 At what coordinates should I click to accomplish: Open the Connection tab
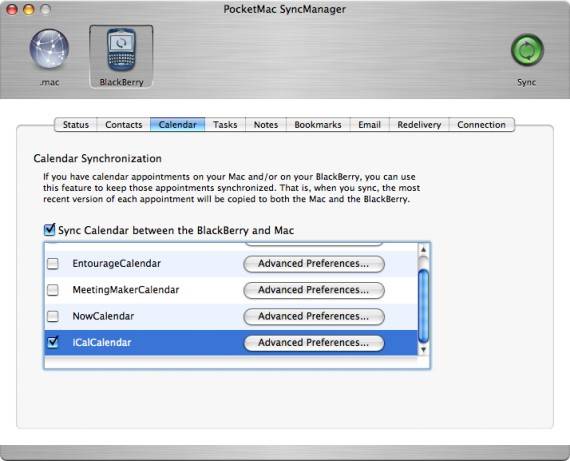[x=481, y=125]
